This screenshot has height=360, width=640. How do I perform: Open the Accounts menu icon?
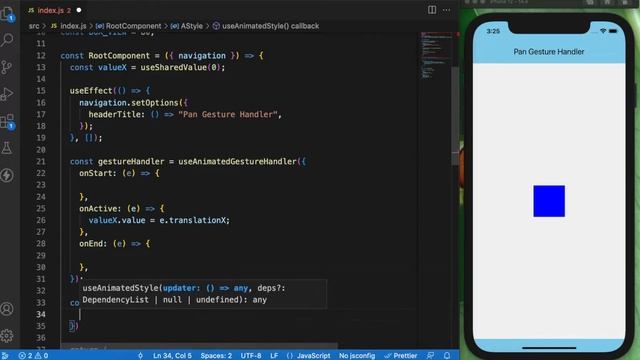(7, 309)
